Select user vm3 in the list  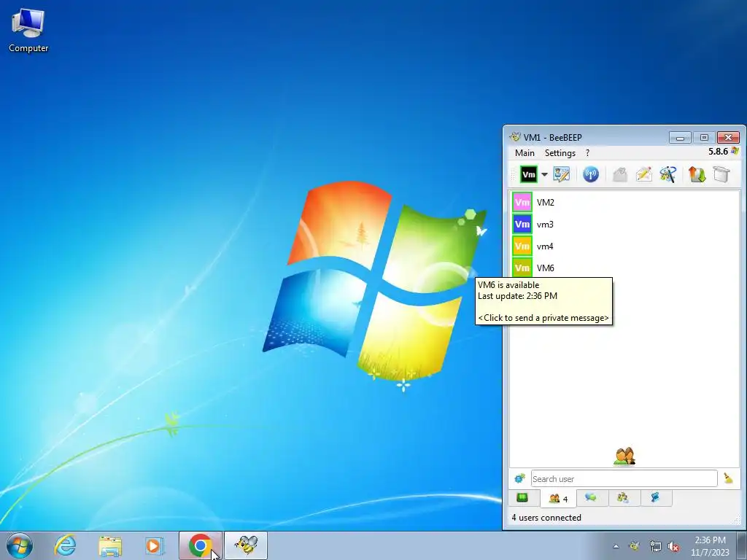pyautogui.click(x=624, y=225)
